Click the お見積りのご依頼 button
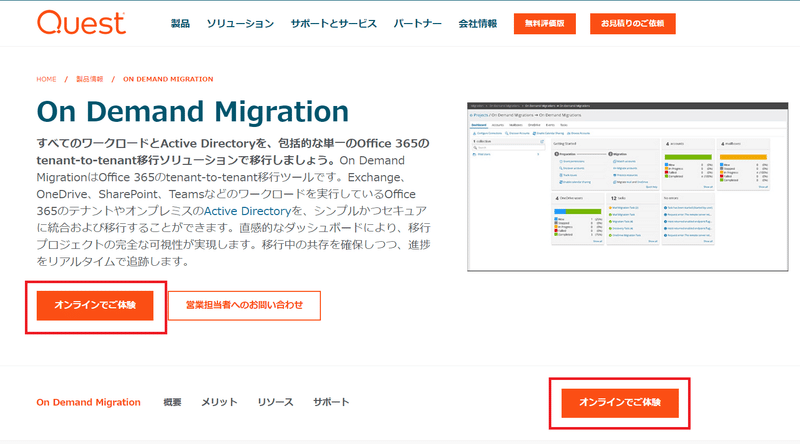This screenshot has height=446, width=800. (633, 23)
